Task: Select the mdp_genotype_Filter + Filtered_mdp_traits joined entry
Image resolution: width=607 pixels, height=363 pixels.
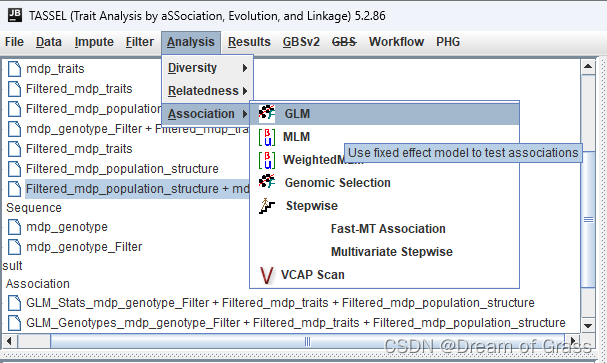Action: click(x=137, y=129)
